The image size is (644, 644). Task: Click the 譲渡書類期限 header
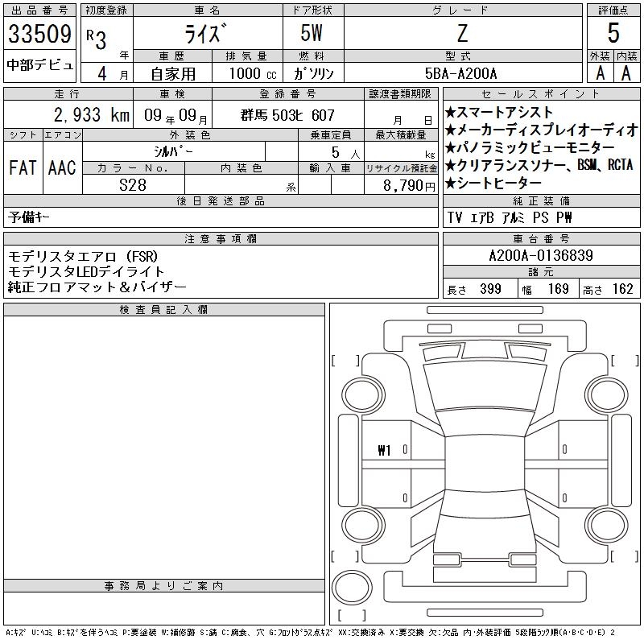400,93
